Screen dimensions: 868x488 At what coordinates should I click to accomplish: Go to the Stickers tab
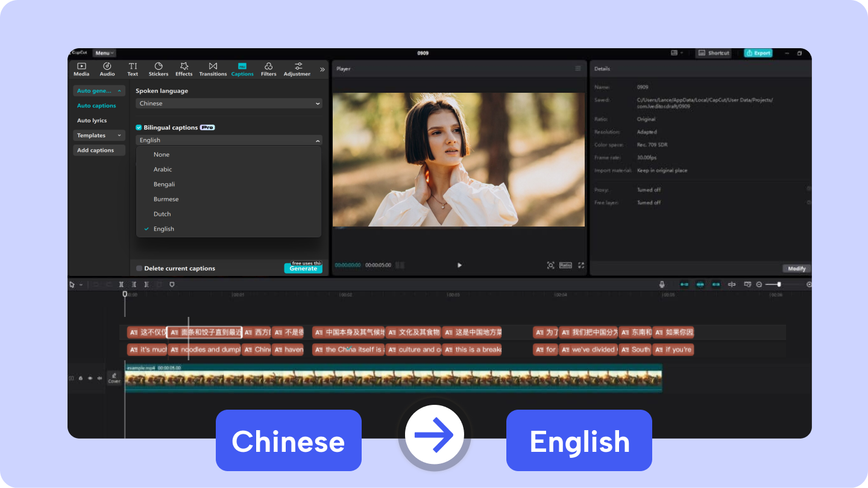coord(159,69)
